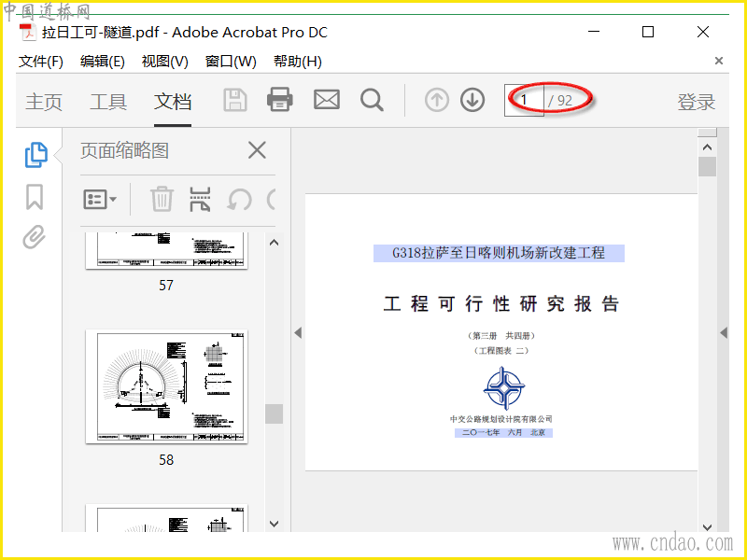Click the blue company logo on page
The image size is (747, 560).
point(504,388)
